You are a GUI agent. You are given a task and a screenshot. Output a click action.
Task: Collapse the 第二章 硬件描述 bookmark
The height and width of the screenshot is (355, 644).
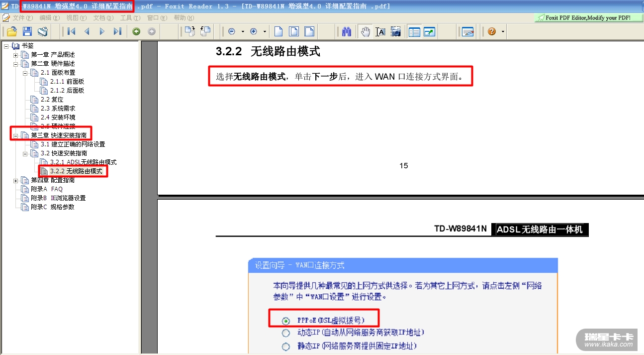click(x=15, y=64)
